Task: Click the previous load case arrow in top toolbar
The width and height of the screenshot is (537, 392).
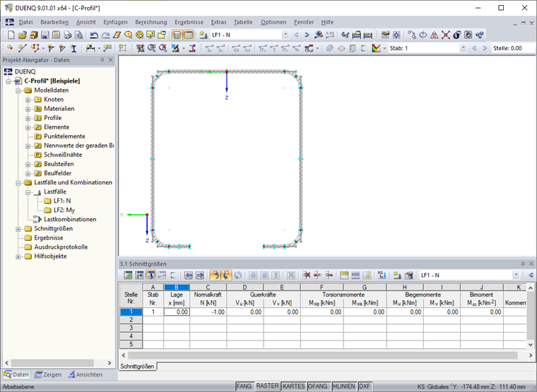Action: pos(297,35)
